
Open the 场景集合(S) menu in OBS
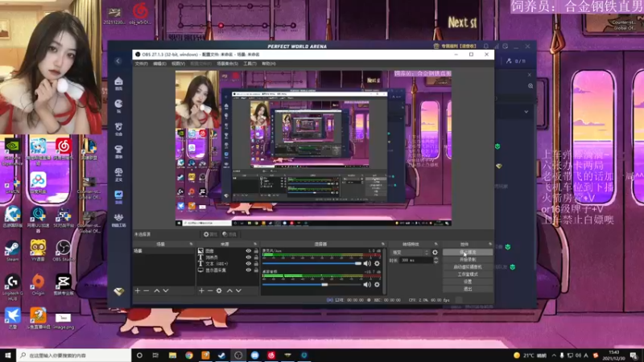tap(227, 64)
